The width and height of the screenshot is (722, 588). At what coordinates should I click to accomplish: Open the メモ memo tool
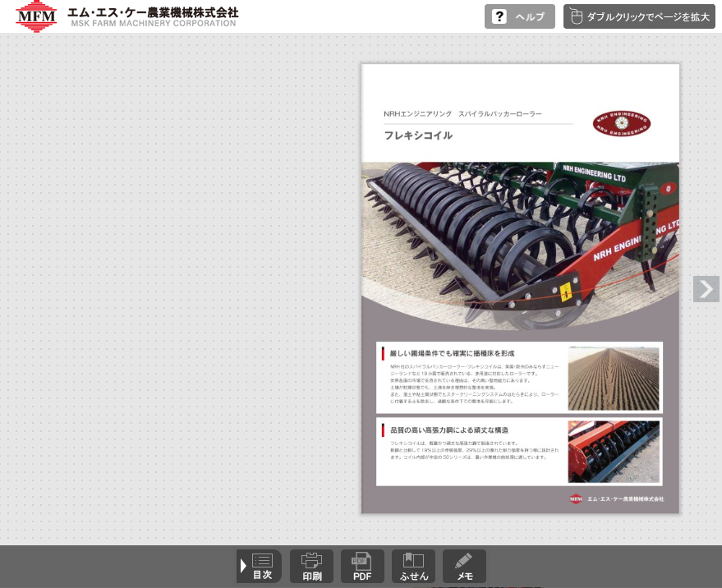464,567
